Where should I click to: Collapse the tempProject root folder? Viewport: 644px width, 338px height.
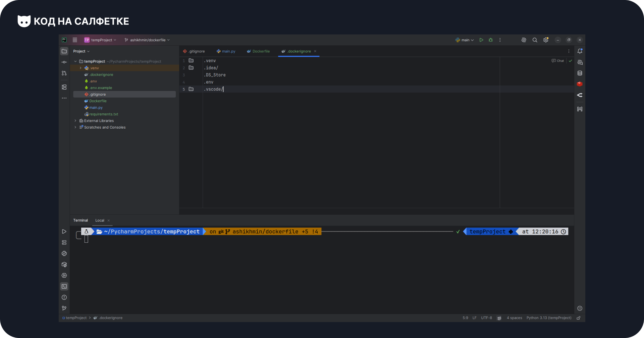[x=75, y=61]
